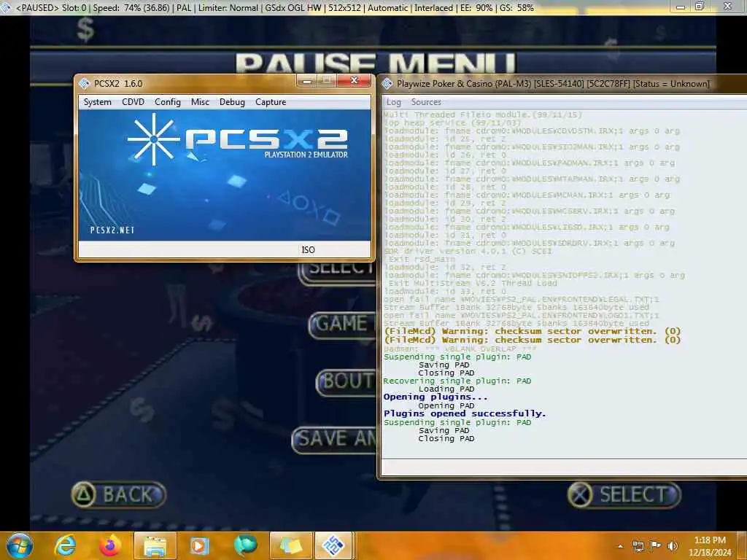Image resolution: width=747 pixels, height=560 pixels.
Task: Click the SAVE AN... pause menu option
Action: click(x=334, y=439)
